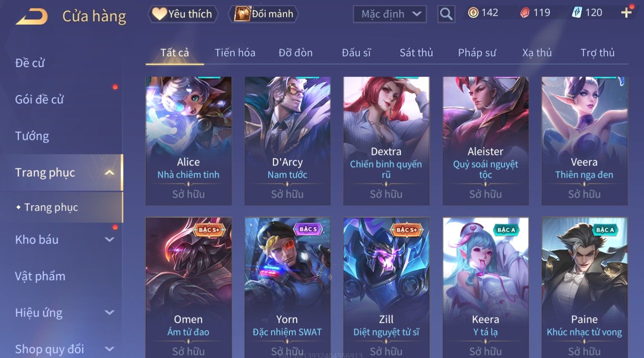
Task: Switch to the Sát thủ tab
Action: point(416,53)
